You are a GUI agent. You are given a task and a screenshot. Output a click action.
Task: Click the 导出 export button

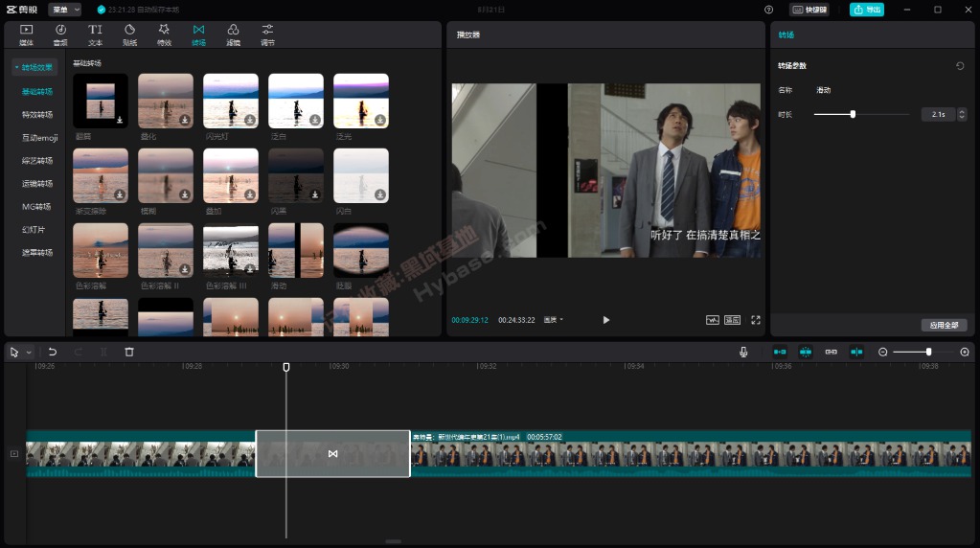[867, 10]
